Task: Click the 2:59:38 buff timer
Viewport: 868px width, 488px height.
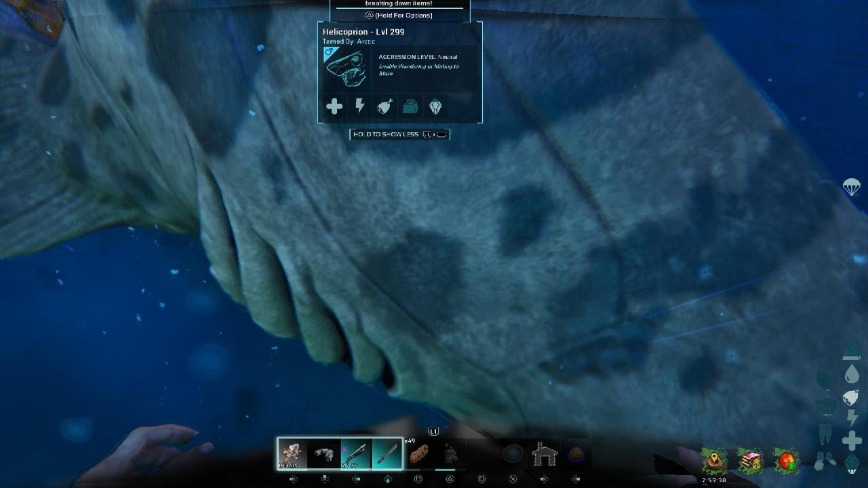Action: coord(715,479)
